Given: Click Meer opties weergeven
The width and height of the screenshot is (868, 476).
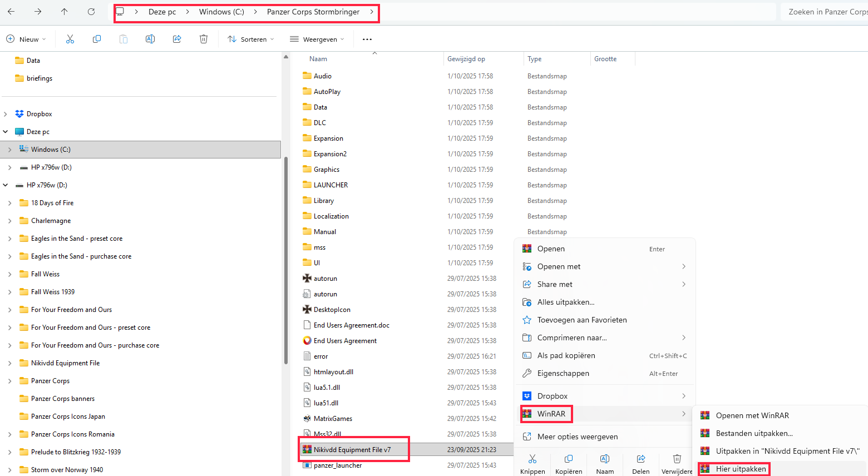Looking at the screenshot, I should [578, 437].
